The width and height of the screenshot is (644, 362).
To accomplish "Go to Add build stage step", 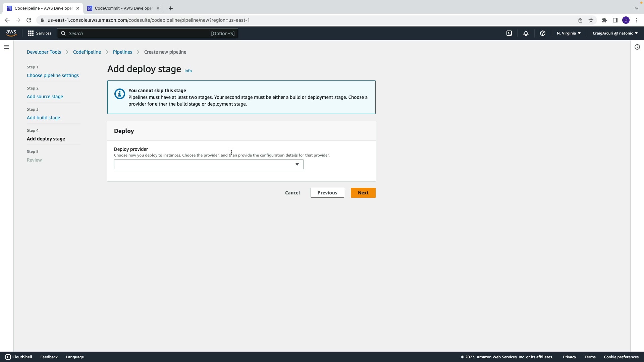I will [x=43, y=118].
